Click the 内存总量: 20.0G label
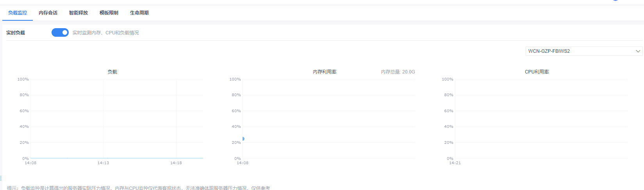 click(398, 72)
